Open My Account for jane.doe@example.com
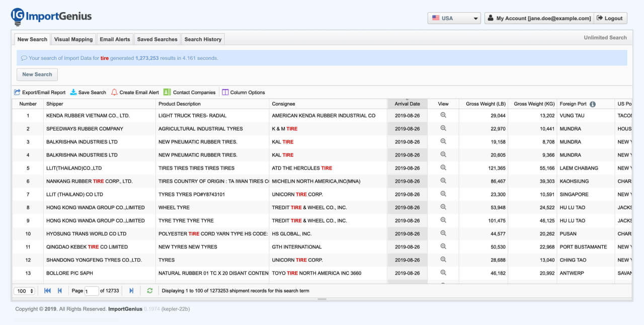Viewport: 644px width, 325px height. tap(538, 18)
